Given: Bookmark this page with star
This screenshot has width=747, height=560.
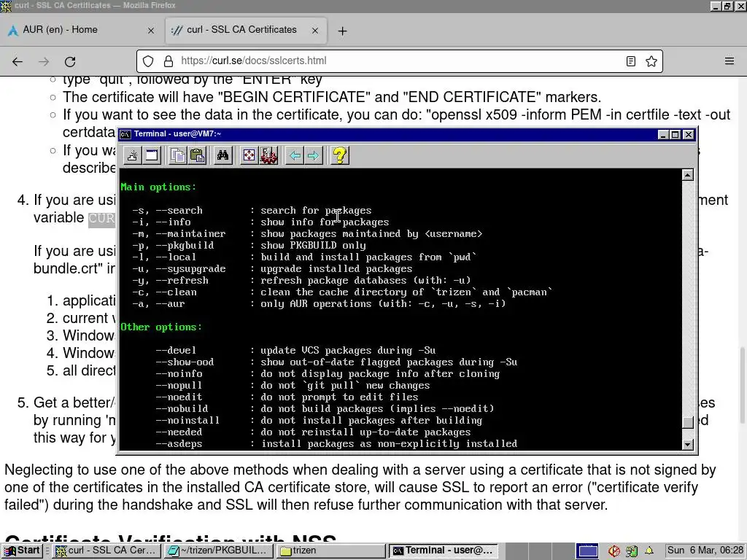Looking at the screenshot, I should click(x=651, y=61).
